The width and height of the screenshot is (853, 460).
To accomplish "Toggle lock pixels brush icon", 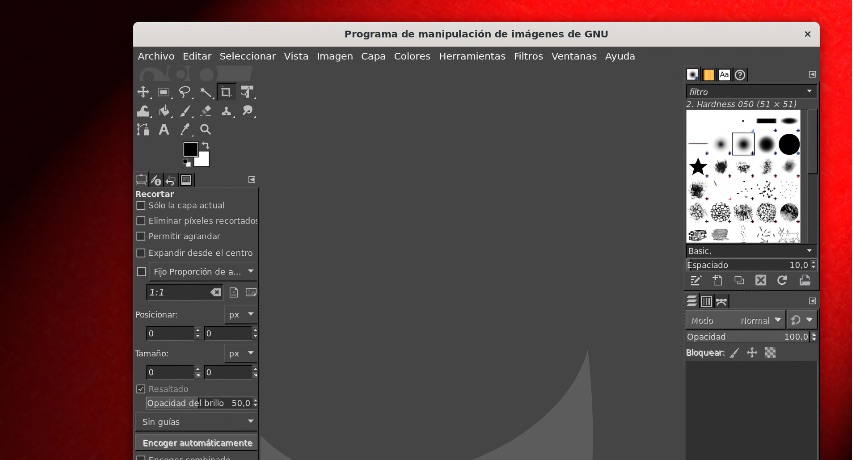I will point(734,353).
